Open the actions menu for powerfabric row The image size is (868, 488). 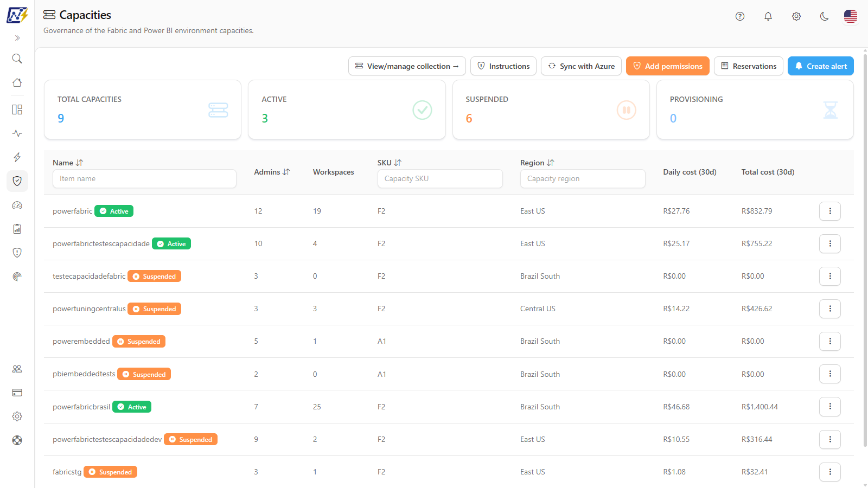[830, 211]
